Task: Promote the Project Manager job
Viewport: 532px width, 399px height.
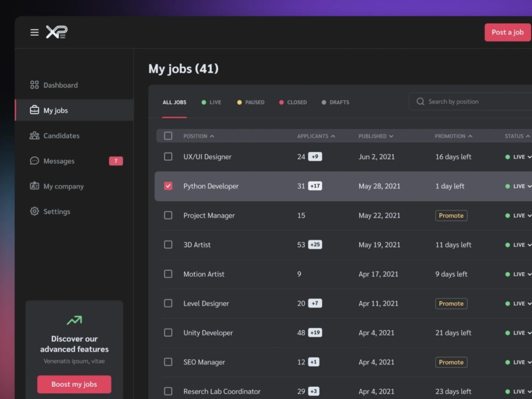Action: pyautogui.click(x=451, y=215)
